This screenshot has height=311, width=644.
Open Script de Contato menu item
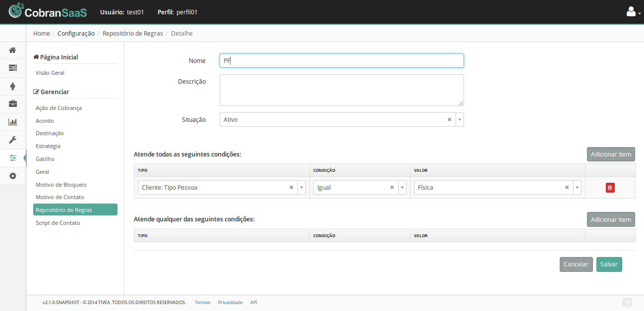tap(58, 223)
